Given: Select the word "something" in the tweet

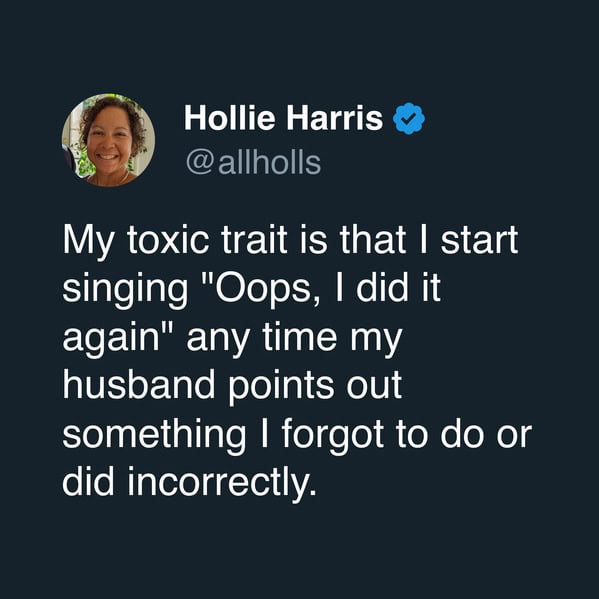Looking at the screenshot, I should [x=154, y=435].
